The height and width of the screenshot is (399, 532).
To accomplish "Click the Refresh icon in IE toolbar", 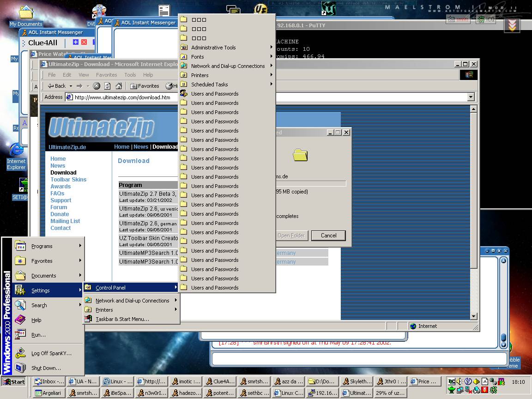I will pos(108,86).
